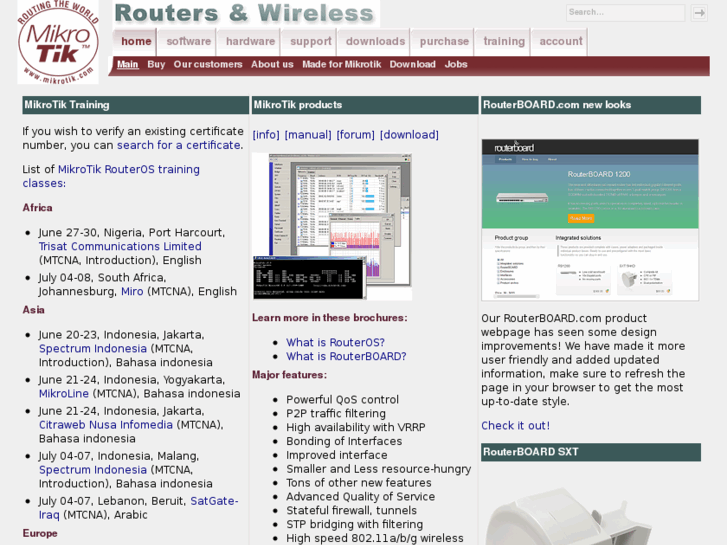
Task: Click 'Bonding of Interfaces' text
Action: (344, 441)
